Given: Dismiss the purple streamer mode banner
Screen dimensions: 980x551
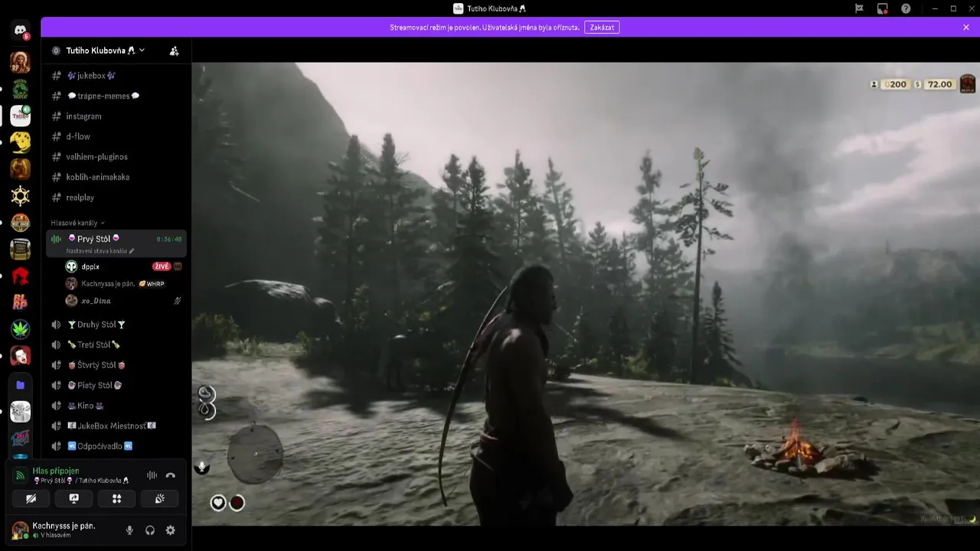Looking at the screenshot, I should [x=966, y=27].
